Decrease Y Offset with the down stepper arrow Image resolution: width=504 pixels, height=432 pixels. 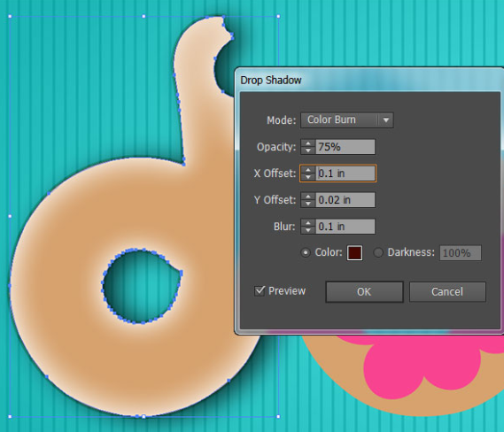[x=308, y=204]
